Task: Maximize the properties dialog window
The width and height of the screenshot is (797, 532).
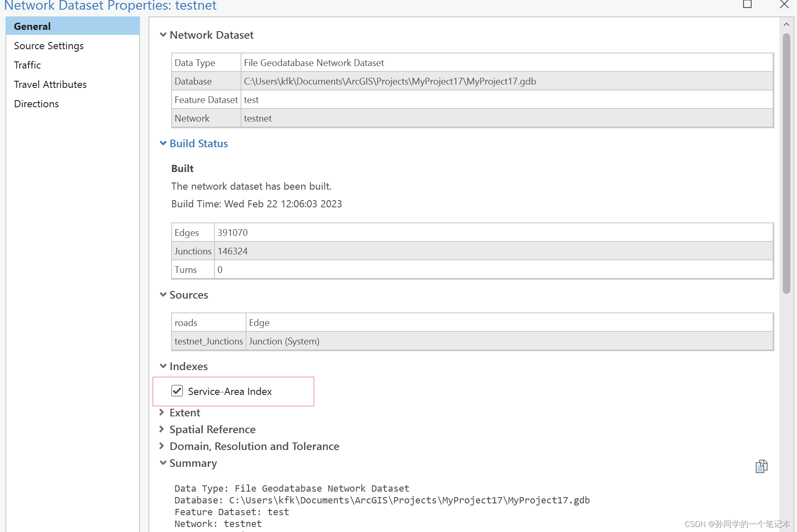Action: coord(747,4)
